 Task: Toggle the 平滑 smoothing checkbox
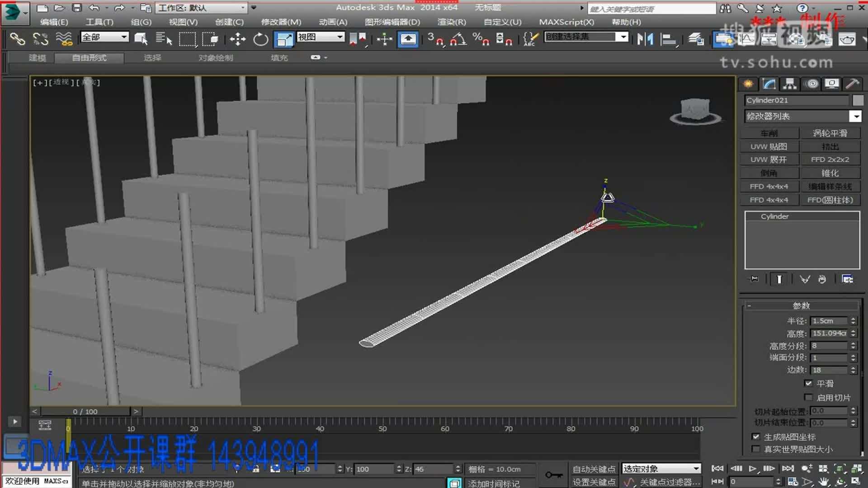point(808,383)
